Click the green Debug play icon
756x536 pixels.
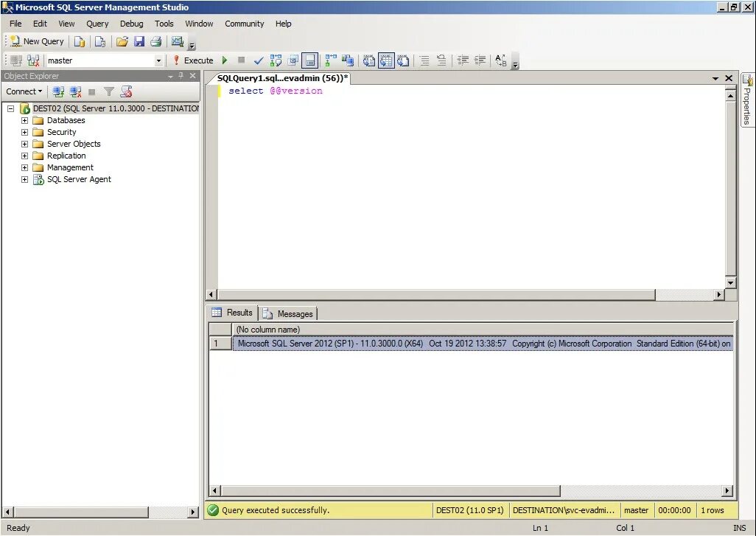click(225, 60)
